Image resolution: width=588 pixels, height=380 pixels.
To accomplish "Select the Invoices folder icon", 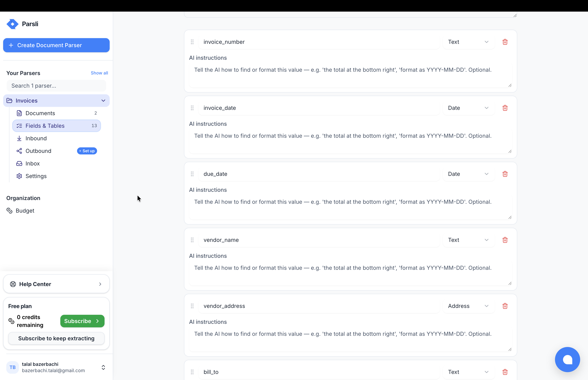I will tap(9, 101).
